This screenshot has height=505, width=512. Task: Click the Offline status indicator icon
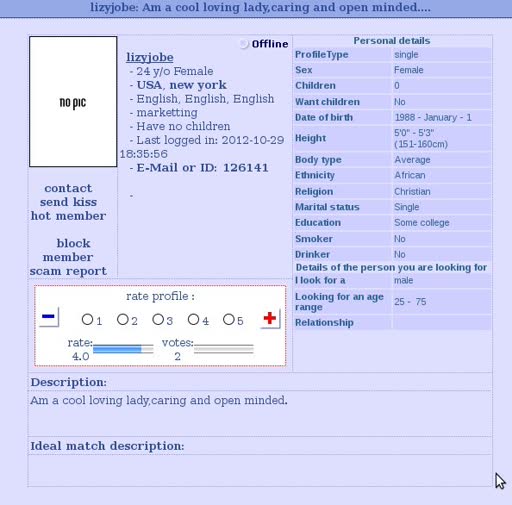tap(244, 44)
